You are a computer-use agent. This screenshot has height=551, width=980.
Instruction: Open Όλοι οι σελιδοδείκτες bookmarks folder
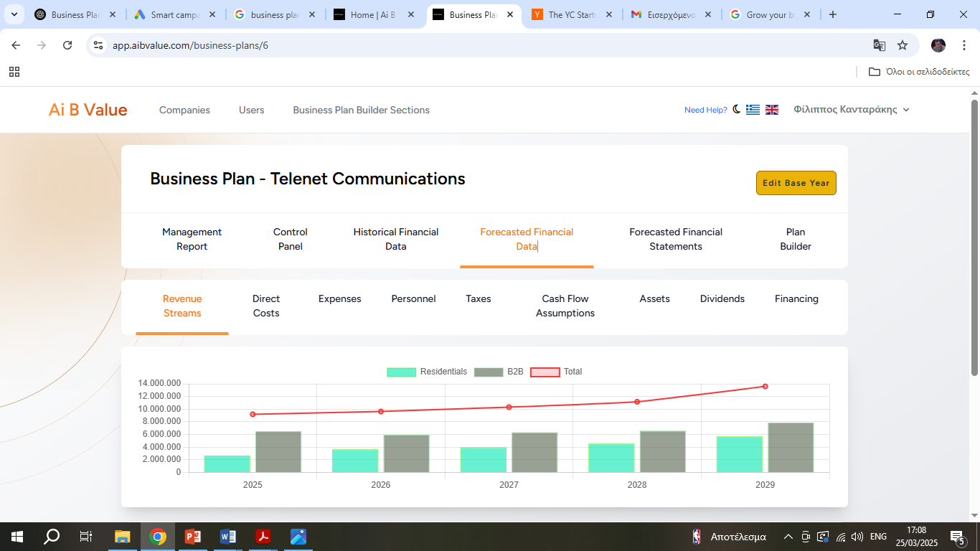pos(919,72)
